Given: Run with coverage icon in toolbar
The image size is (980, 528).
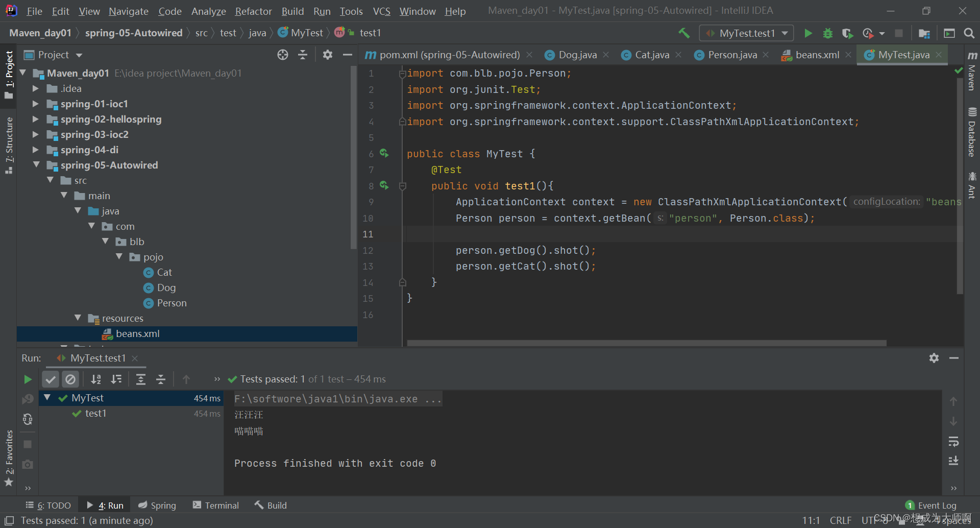Looking at the screenshot, I should pos(847,33).
